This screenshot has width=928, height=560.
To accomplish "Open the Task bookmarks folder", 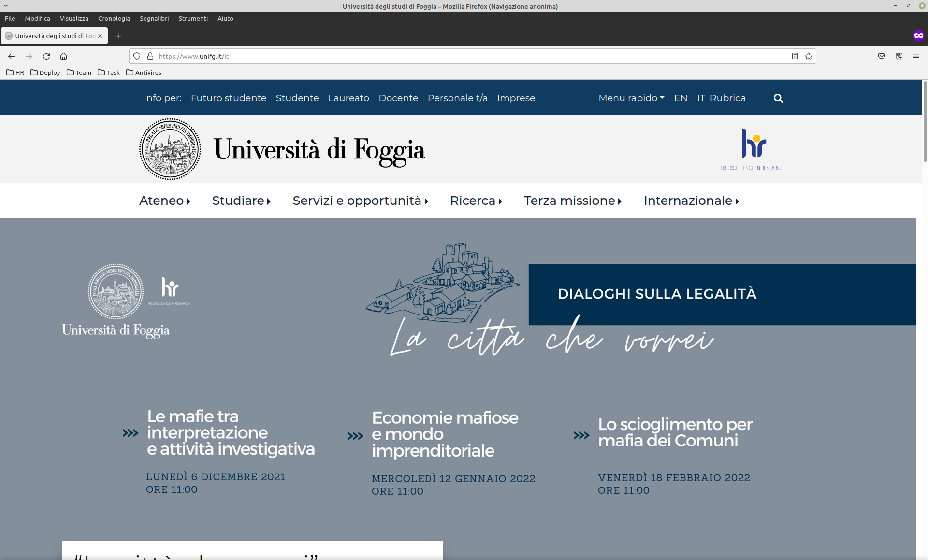I will 109,72.
